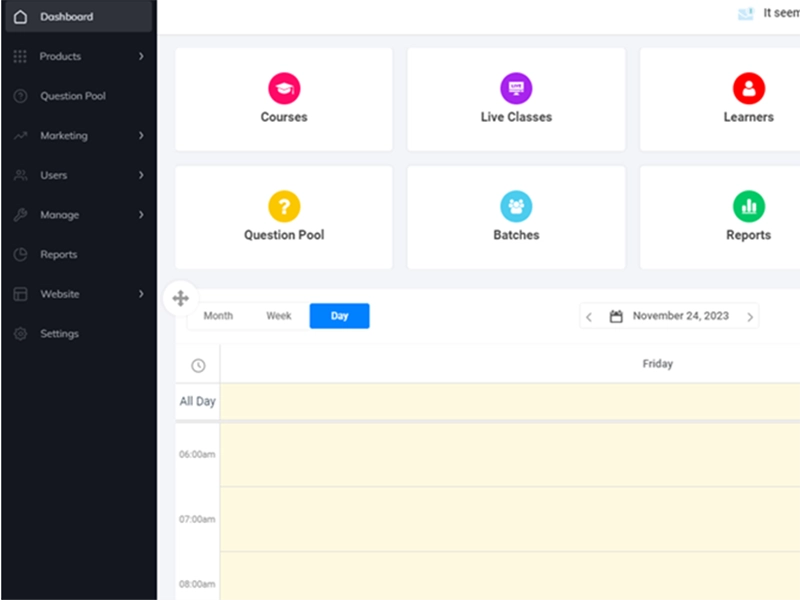Screen dimensions: 800x600
Task: Click the Manage wrench icon
Action: pos(20,215)
